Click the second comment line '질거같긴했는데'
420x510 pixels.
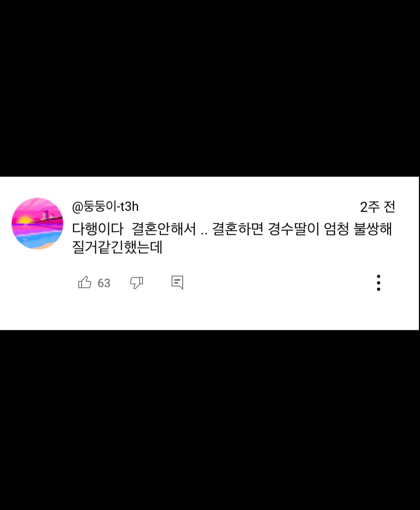[117, 247]
